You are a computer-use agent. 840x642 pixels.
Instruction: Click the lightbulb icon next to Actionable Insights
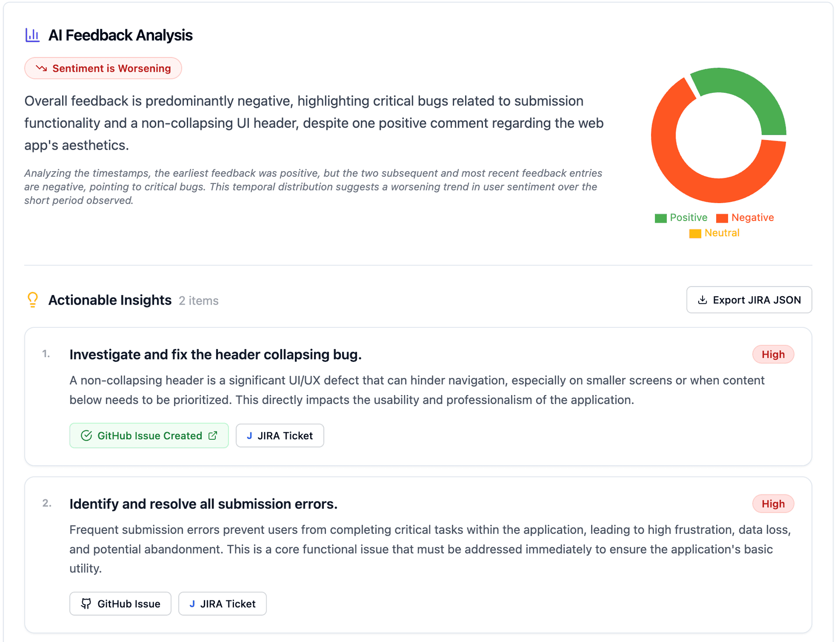coord(32,300)
